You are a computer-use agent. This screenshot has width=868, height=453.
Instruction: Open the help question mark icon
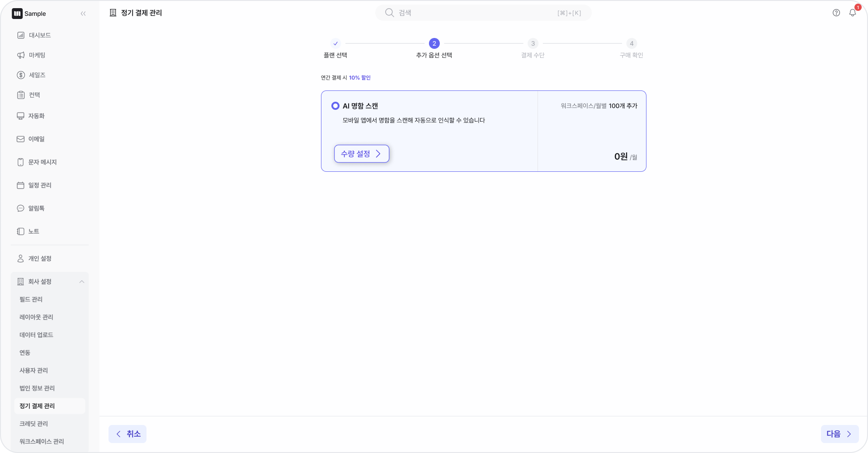[836, 13]
